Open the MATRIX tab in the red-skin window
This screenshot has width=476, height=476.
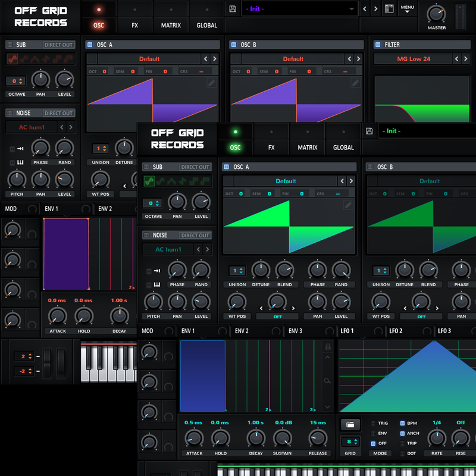tap(171, 26)
